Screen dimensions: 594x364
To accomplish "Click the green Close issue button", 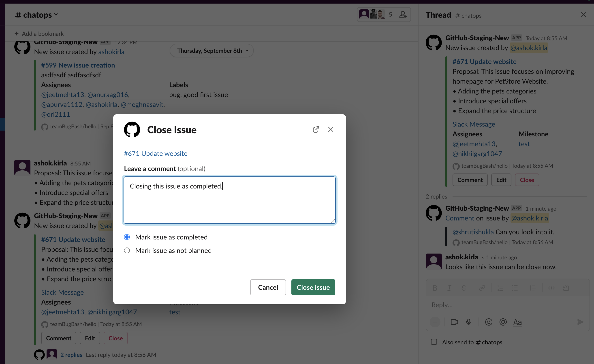I will click(x=313, y=287).
